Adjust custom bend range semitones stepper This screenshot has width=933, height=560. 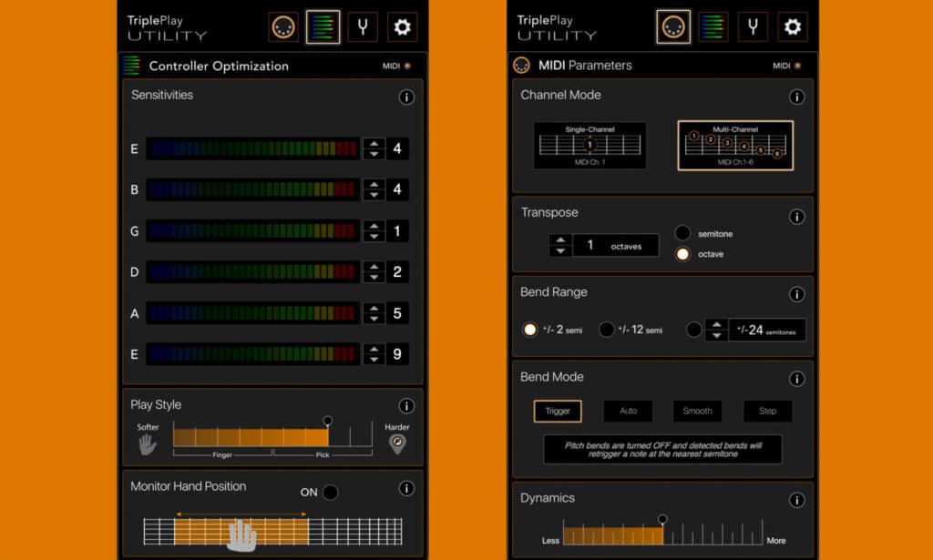coord(717,330)
